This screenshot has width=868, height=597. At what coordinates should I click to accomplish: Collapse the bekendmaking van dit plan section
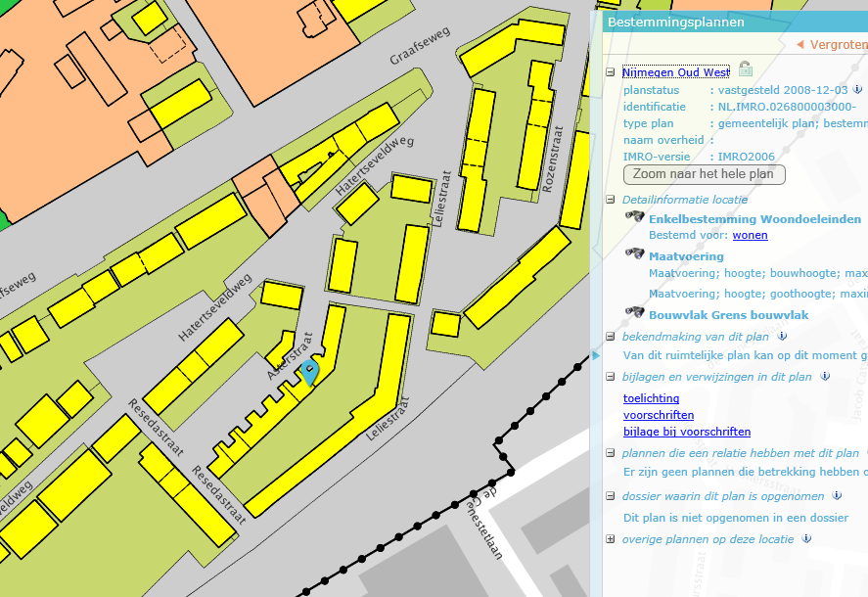(610, 336)
